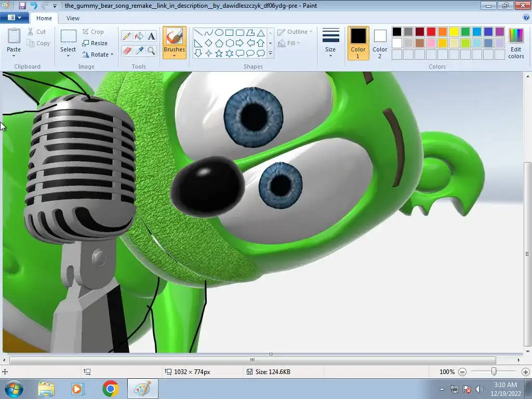
Task: Click the Resize button
Action: (x=95, y=43)
